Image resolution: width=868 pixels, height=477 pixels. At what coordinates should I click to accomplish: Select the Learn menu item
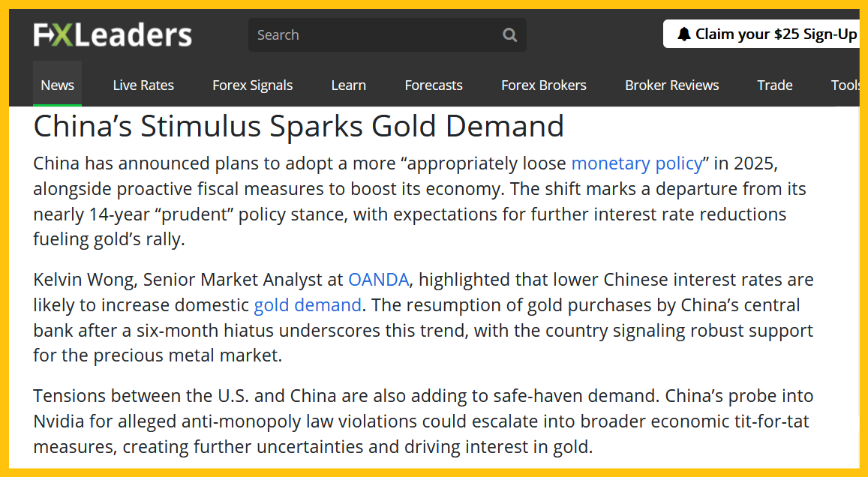[348, 85]
